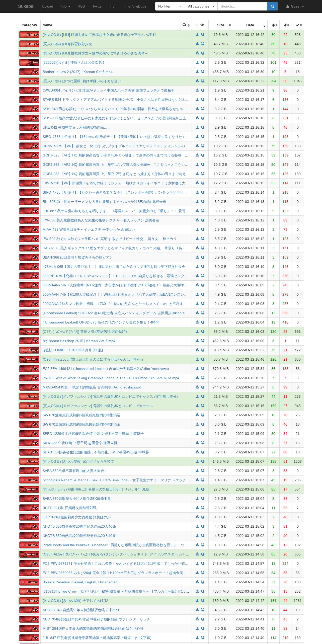
Task: Open magnet link for Bounce Paradise row
Action: pos(203,582)
